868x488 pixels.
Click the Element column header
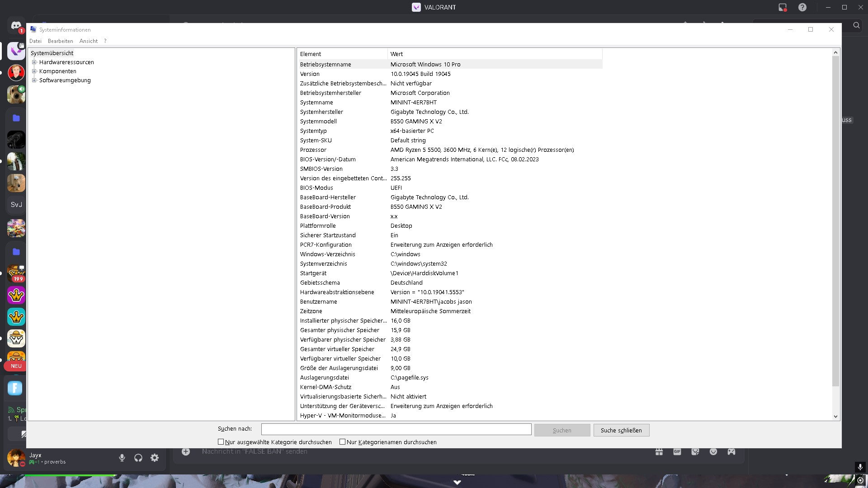pyautogui.click(x=343, y=54)
